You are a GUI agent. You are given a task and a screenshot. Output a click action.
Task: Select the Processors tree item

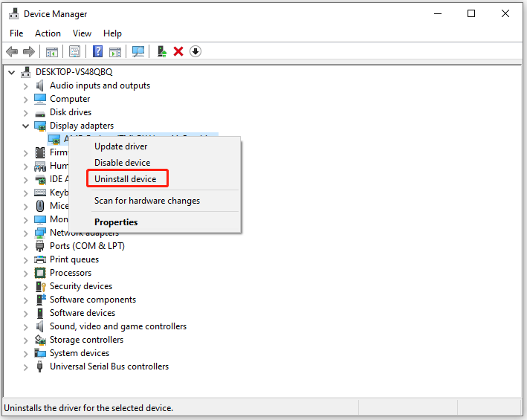pos(71,273)
